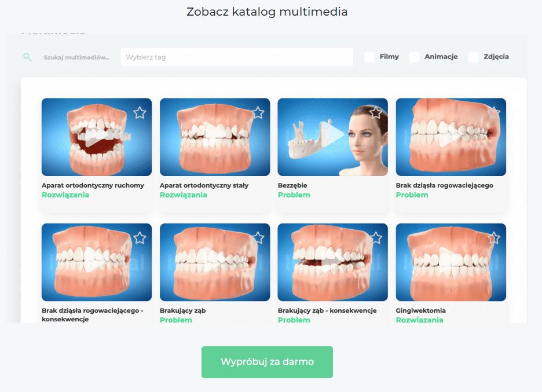Viewport: 542px width, 392px height.
Task: Star the Aparat ortodontyczny stały item
Action: point(258,113)
